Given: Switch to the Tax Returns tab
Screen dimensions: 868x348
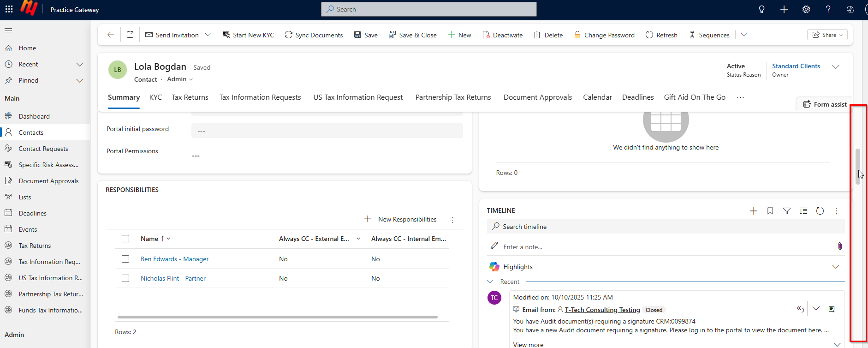Looking at the screenshot, I should pyautogui.click(x=190, y=97).
